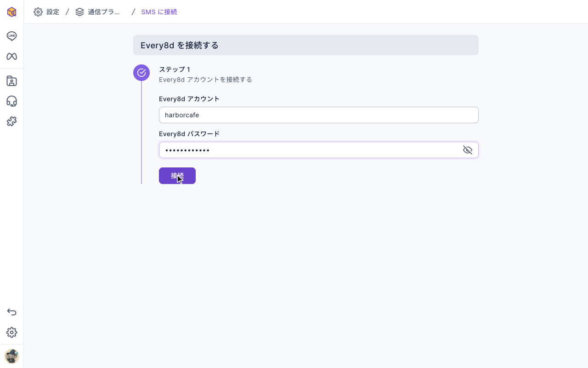588x368 pixels.
Task: Click the 接続 button
Action: point(177,176)
